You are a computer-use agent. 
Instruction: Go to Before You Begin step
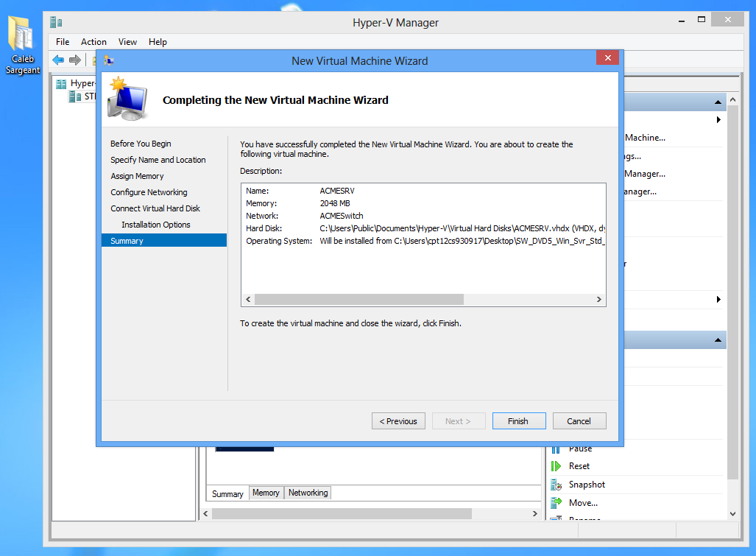click(141, 144)
